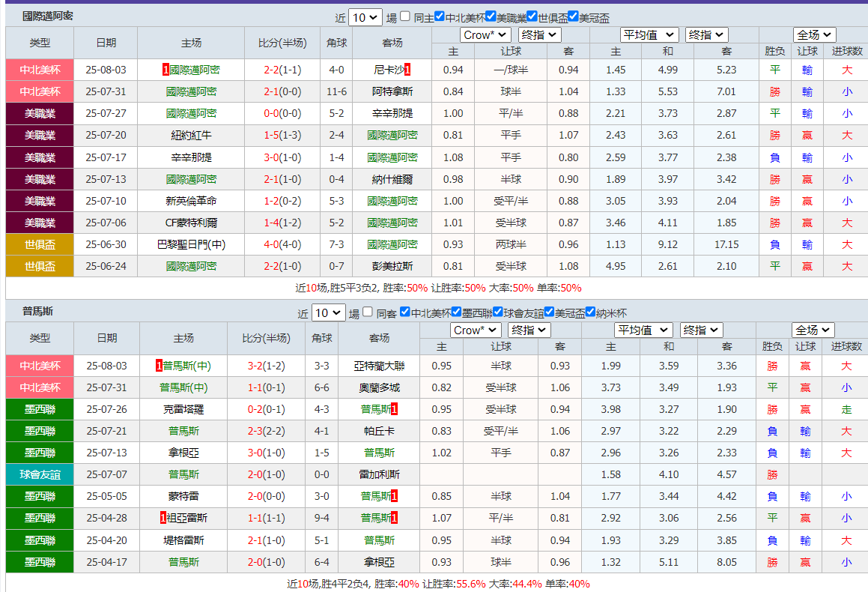Click the 普馬斯(中) home team link
This screenshot has height=592, width=868.
[x=186, y=367]
